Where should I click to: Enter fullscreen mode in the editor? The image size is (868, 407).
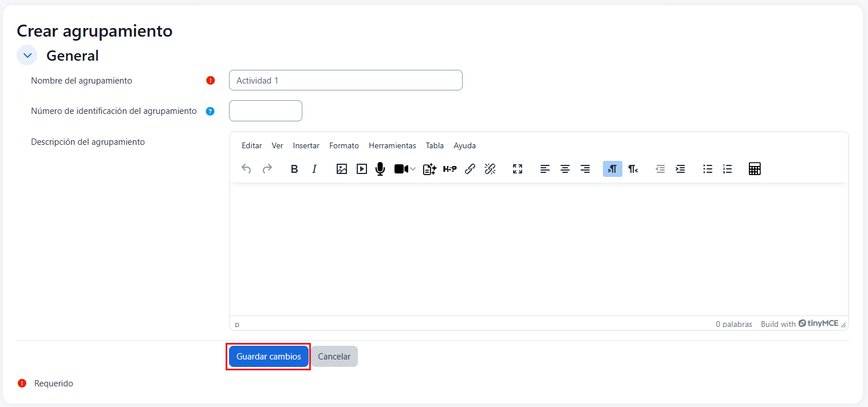518,169
